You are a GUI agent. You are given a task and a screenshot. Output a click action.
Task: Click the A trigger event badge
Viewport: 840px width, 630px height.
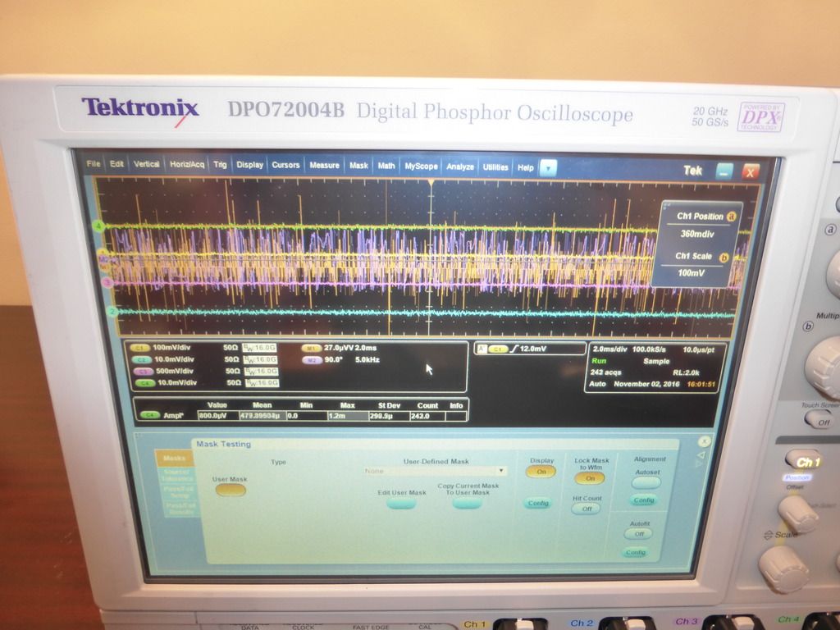coord(481,349)
